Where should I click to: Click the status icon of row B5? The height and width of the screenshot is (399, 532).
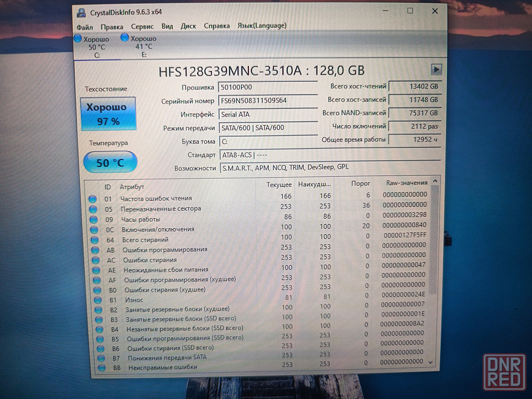(x=100, y=339)
